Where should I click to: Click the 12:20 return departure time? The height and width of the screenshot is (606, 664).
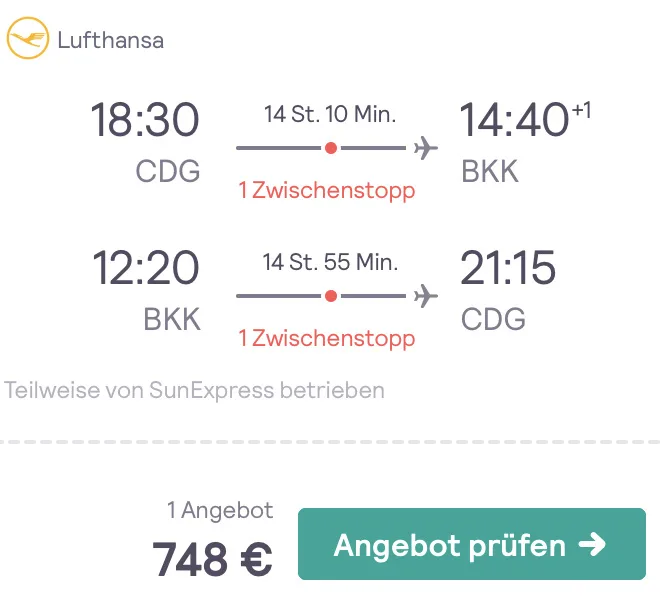[146, 268]
